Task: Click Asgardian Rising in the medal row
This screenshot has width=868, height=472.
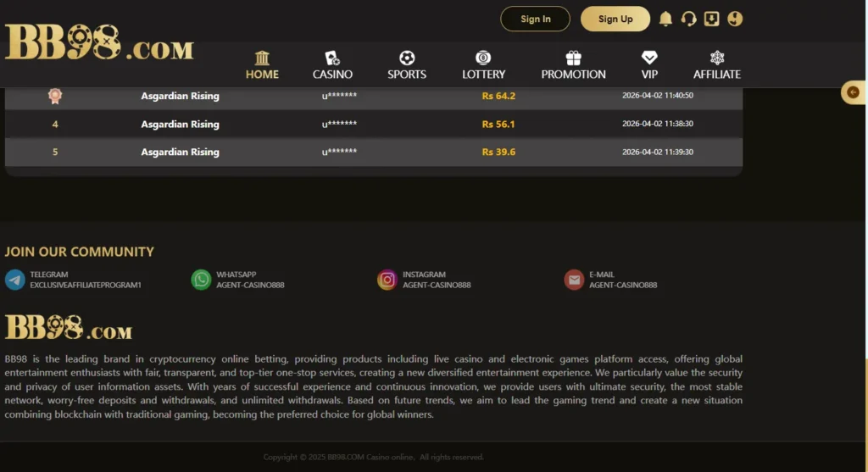Action: click(x=180, y=96)
